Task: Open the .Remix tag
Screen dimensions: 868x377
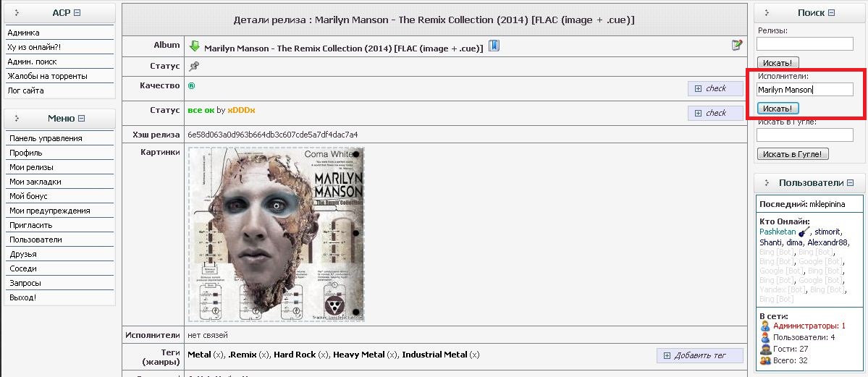Action: [x=242, y=355]
